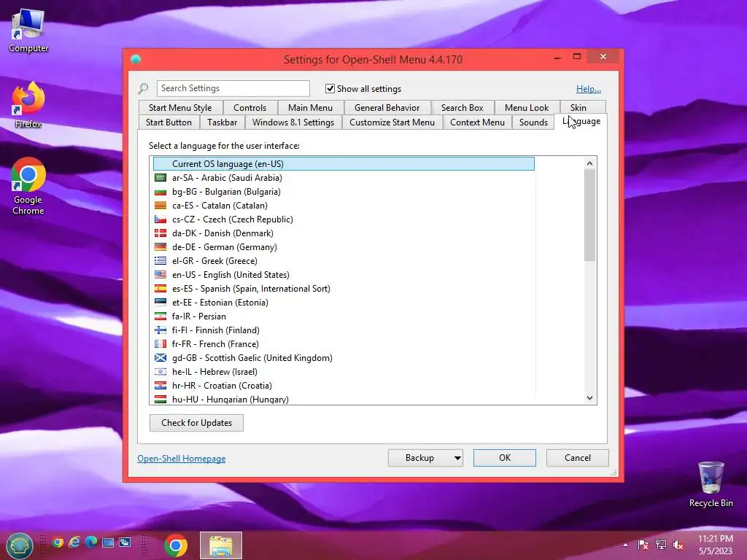Switch to Start Menu Style tab
This screenshot has width=747, height=560.
coord(180,108)
